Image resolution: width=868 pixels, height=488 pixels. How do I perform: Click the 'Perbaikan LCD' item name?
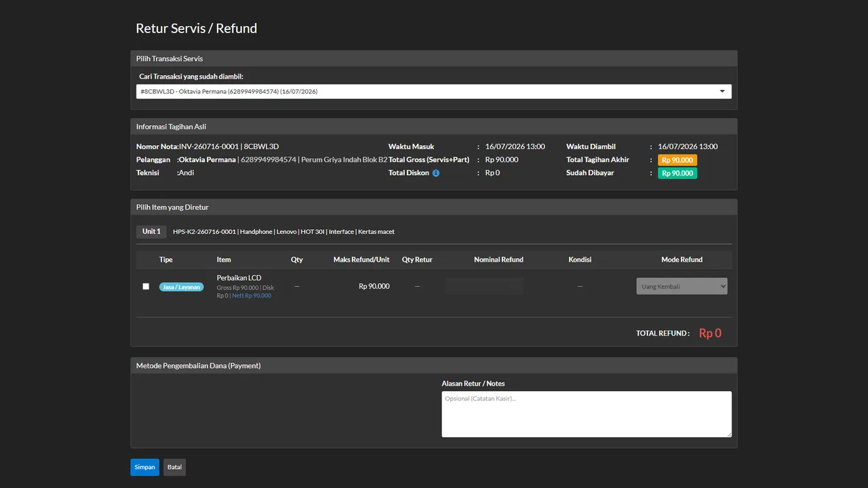[x=239, y=278]
